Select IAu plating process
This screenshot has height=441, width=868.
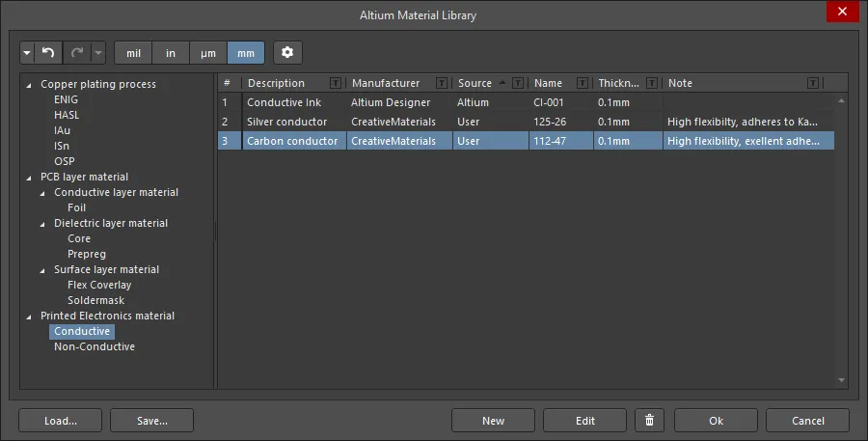62,130
